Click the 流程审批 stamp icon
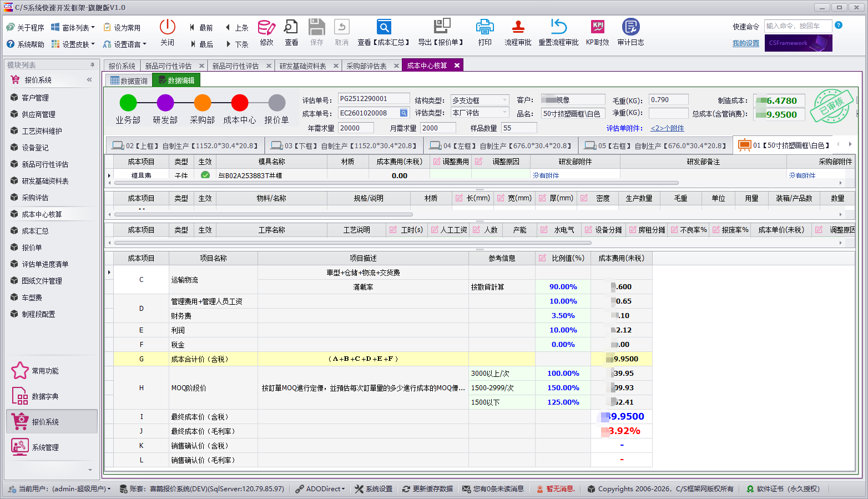This screenshot has width=868, height=499. [x=518, y=27]
